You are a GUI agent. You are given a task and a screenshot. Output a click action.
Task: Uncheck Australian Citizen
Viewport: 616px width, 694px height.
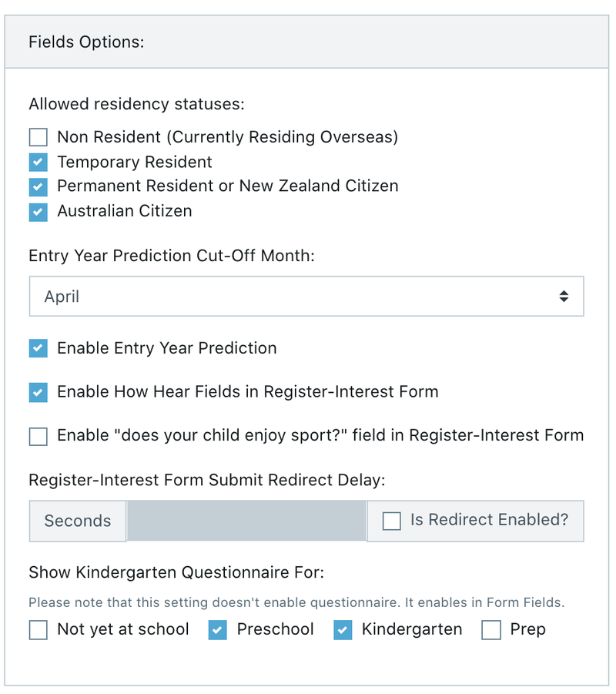pos(38,212)
